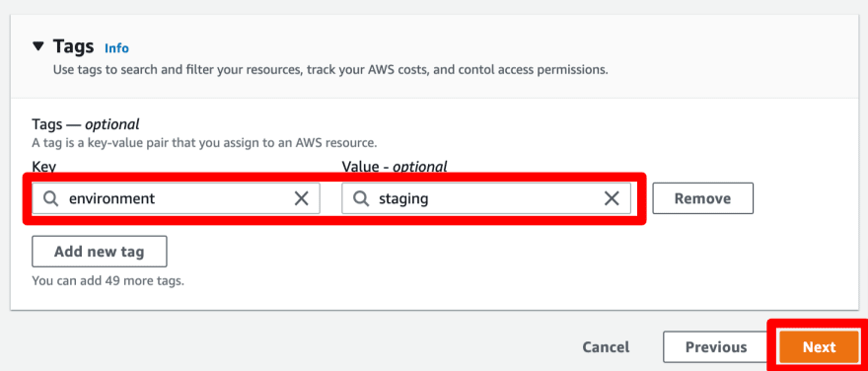
Task: Proceed with the orange Next button
Action: pos(820,347)
